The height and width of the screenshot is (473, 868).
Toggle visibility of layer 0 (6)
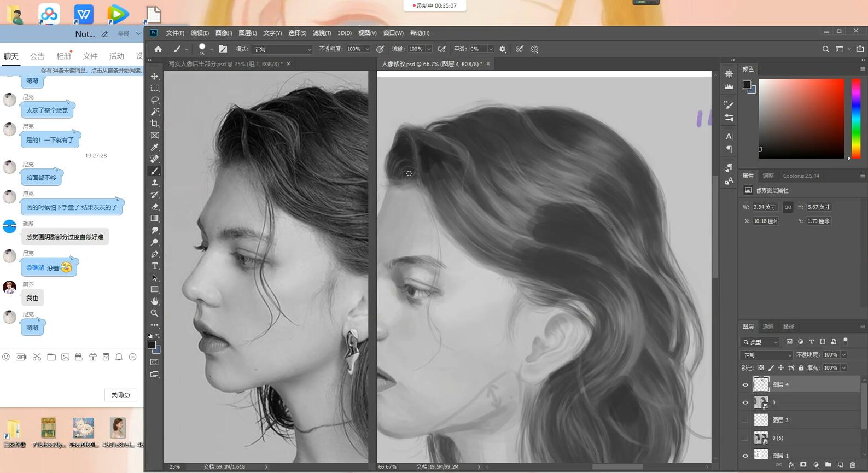click(745, 437)
